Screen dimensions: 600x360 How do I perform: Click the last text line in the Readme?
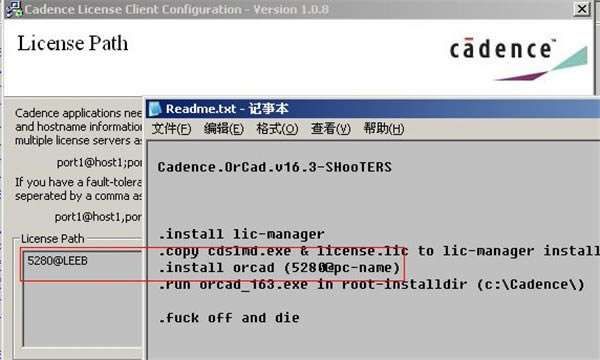tap(229, 318)
